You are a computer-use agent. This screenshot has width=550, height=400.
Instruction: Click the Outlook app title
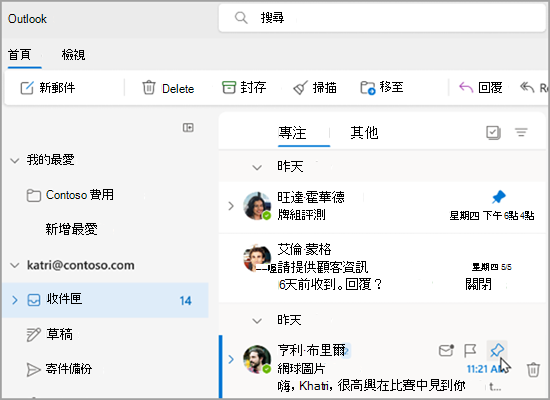(27, 19)
